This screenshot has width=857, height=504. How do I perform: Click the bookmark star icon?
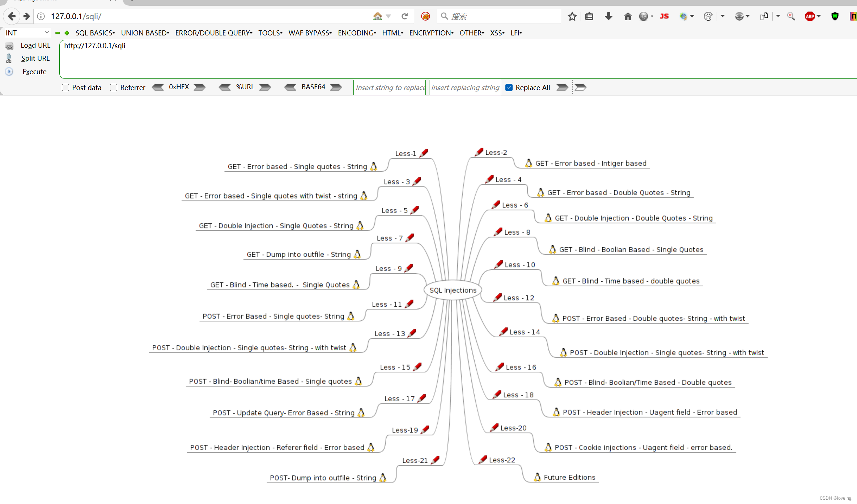click(x=572, y=16)
